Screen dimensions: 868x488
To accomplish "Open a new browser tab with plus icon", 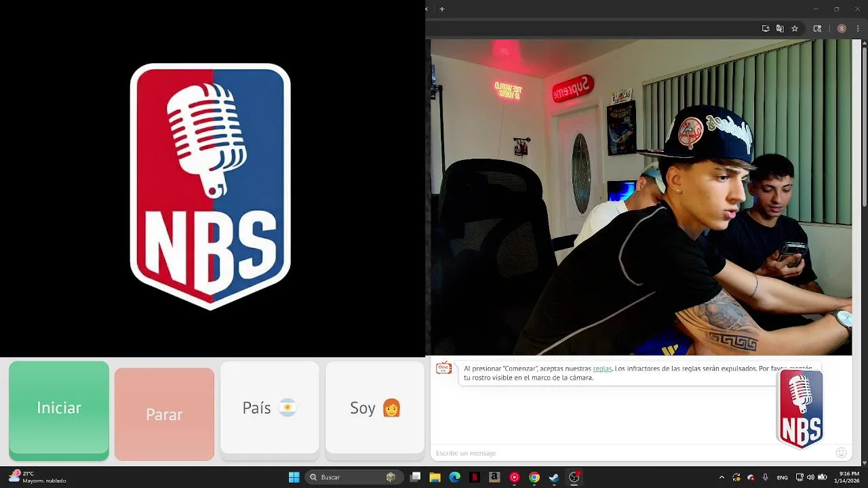I will pyautogui.click(x=442, y=9).
